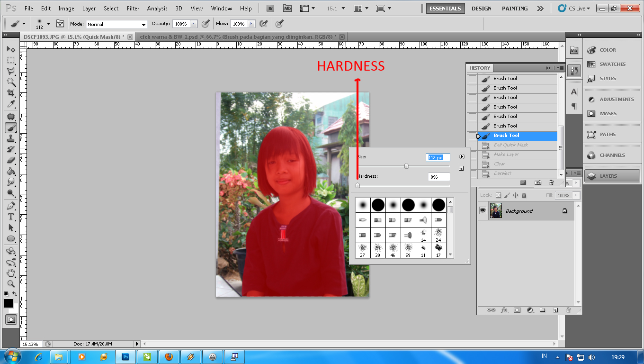The width and height of the screenshot is (644, 364).
Task: Select the Path Selection tool
Action: click(x=11, y=228)
